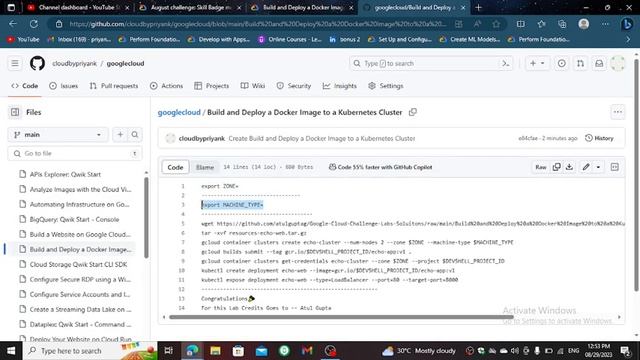
Task: Search files with the magnifier icon
Action: pyautogui.click(x=135, y=135)
